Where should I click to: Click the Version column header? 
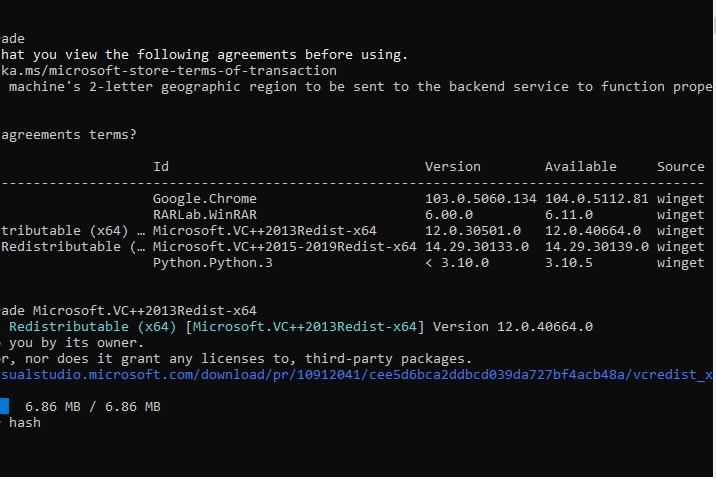(x=453, y=167)
